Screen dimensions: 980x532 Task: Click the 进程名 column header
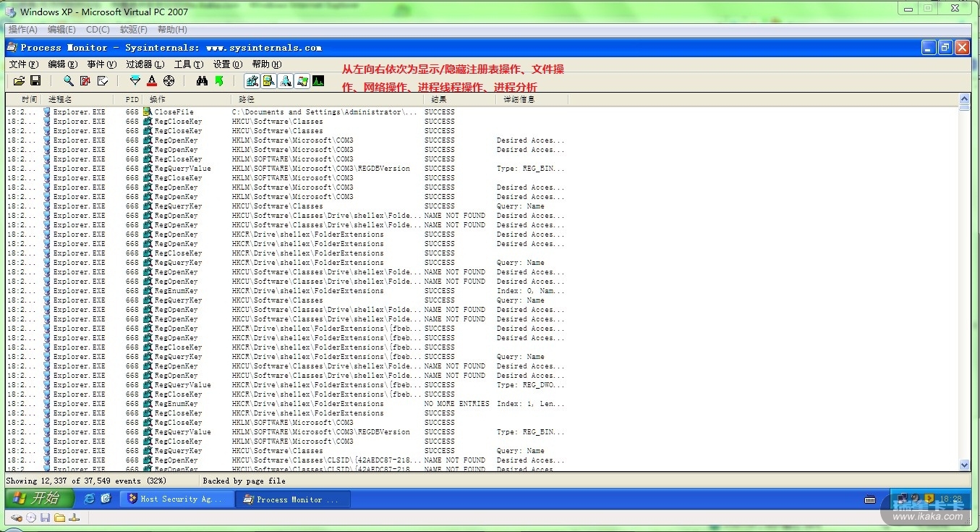click(60, 99)
